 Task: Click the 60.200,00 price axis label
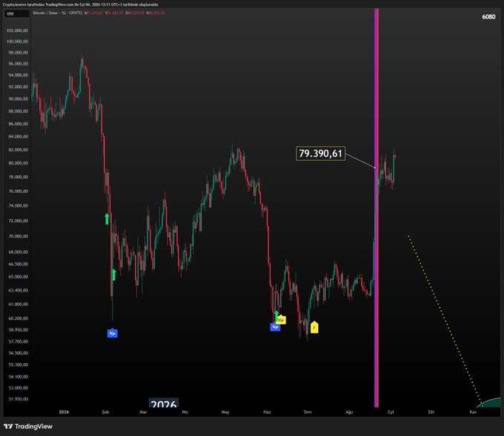(19, 318)
